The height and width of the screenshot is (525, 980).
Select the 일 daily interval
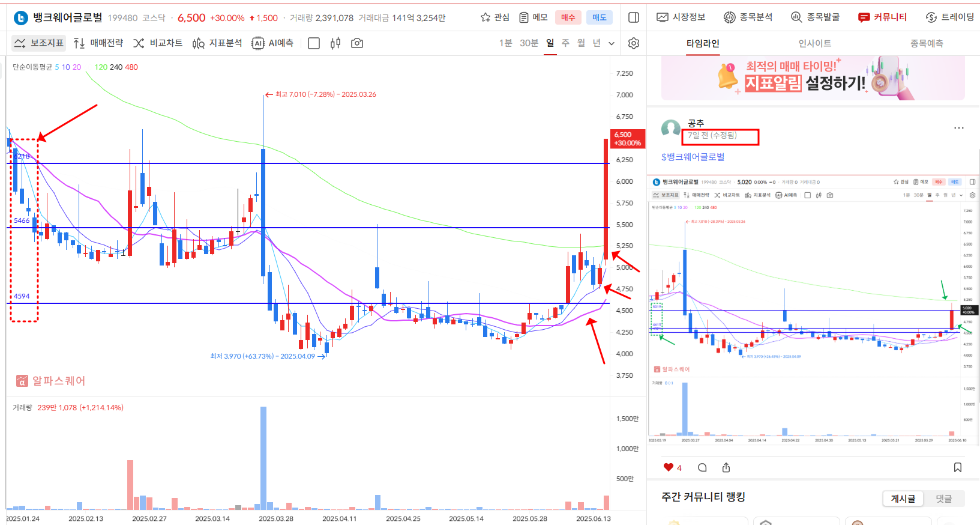click(x=550, y=43)
